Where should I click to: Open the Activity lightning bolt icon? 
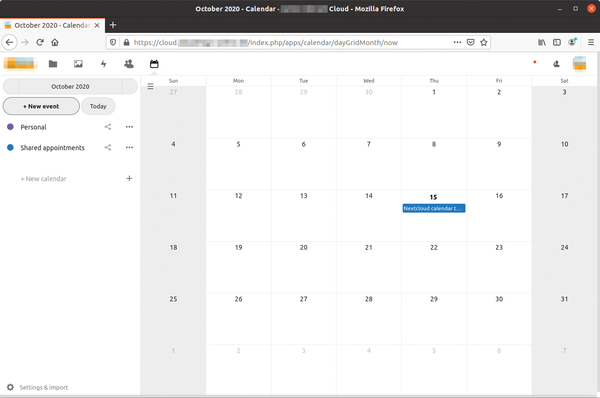[x=103, y=64]
